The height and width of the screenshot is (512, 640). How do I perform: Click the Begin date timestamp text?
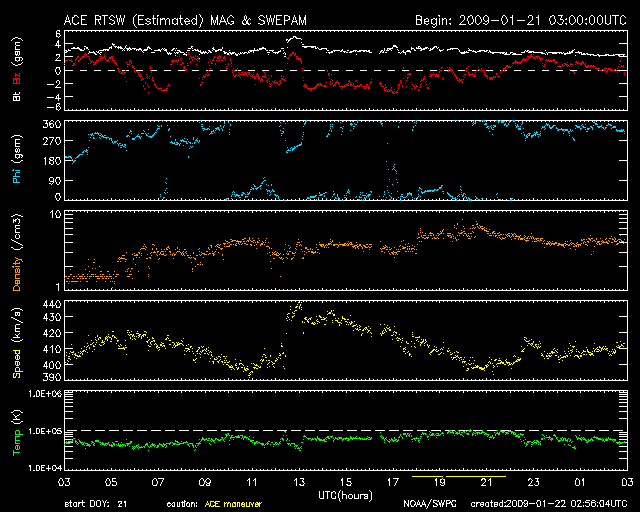[x=521, y=20]
